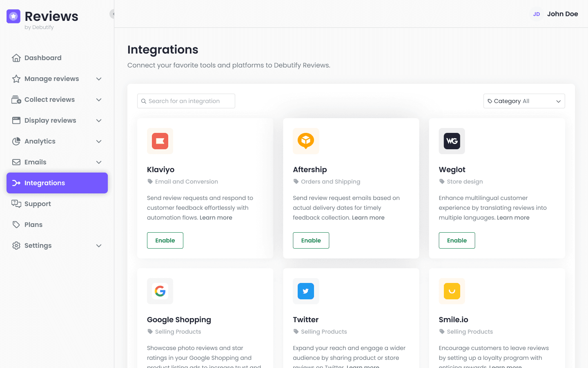Click the Collect reviews icon
The width and height of the screenshot is (588, 368).
pyautogui.click(x=16, y=100)
